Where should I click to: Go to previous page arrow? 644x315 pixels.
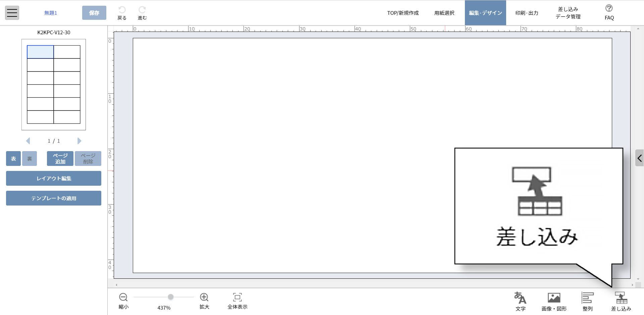(28, 141)
